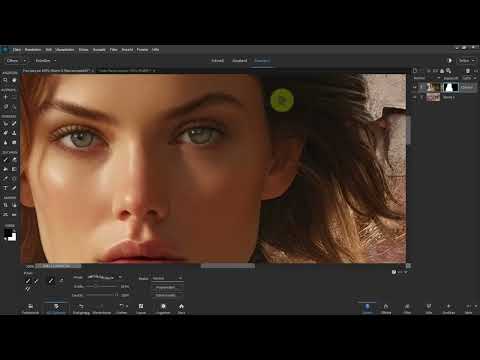This screenshot has width=480, height=360.
Task: Open the brush preset picker dropdown
Action: coord(120,277)
